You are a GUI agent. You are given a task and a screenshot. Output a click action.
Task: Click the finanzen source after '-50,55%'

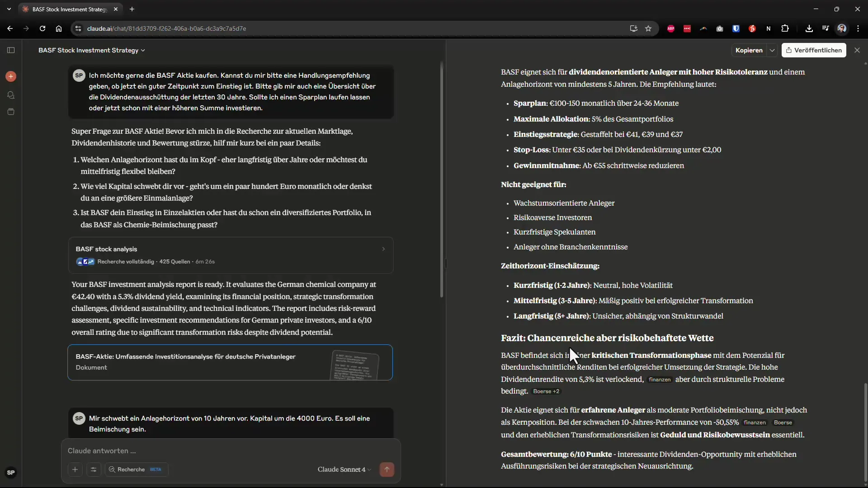tap(755, 422)
